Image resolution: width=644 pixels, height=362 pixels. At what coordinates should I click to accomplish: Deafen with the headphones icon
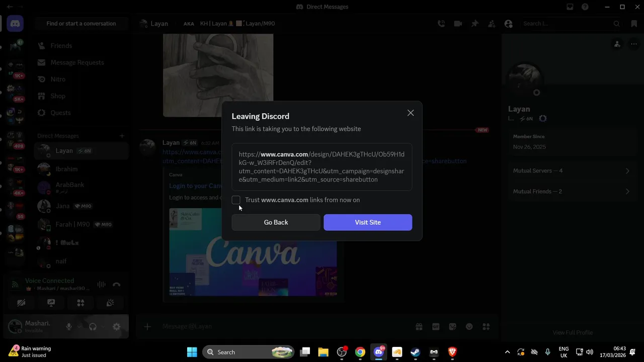pos(93,327)
